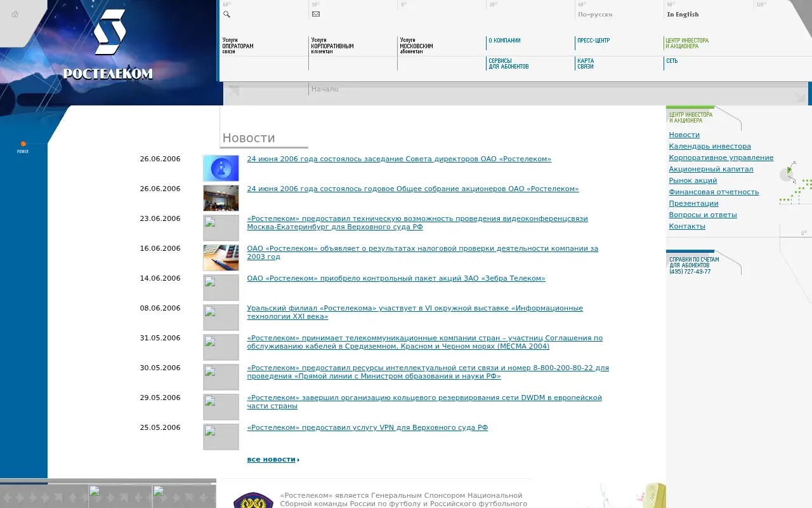Open Сеть menu item
The image size is (812, 508).
[x=672, y=61]
